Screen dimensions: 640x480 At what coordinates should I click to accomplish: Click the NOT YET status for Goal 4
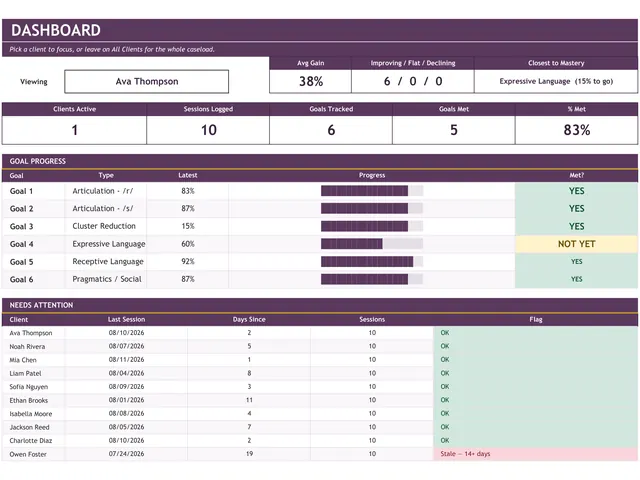pyautogui.click(x=576, y=244)
